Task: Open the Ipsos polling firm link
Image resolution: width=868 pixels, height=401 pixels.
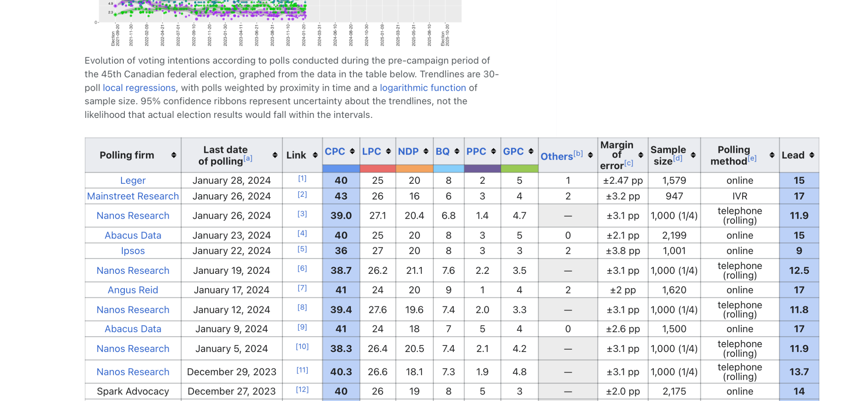Action: coord(133,251)
